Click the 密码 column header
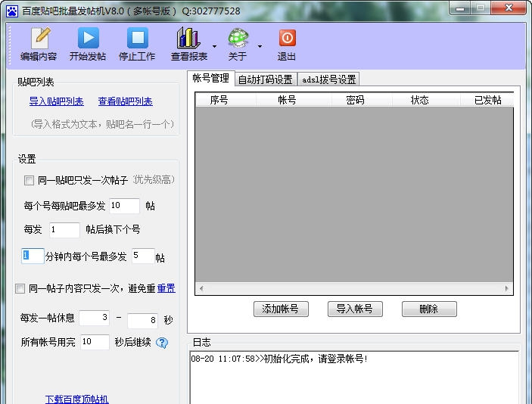The width and height of the screenshot is (532, 404). [362, 100]
